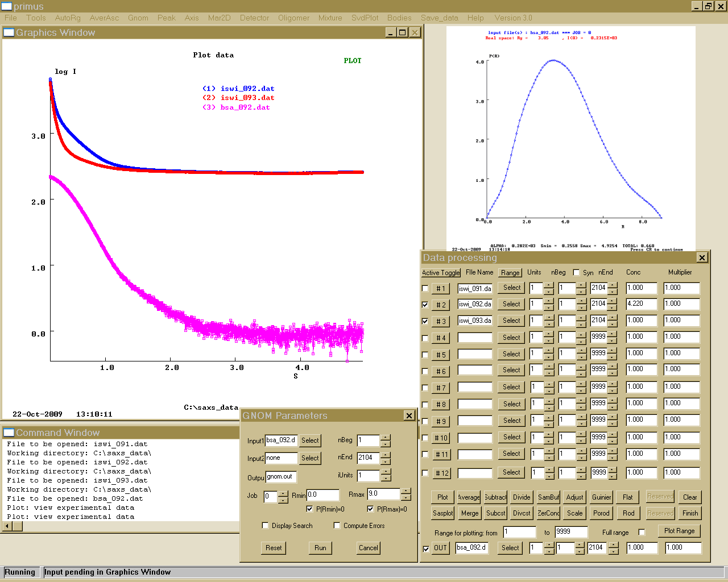
Task: Open the AutoRg menu
Action: click(x=68, y=18)
